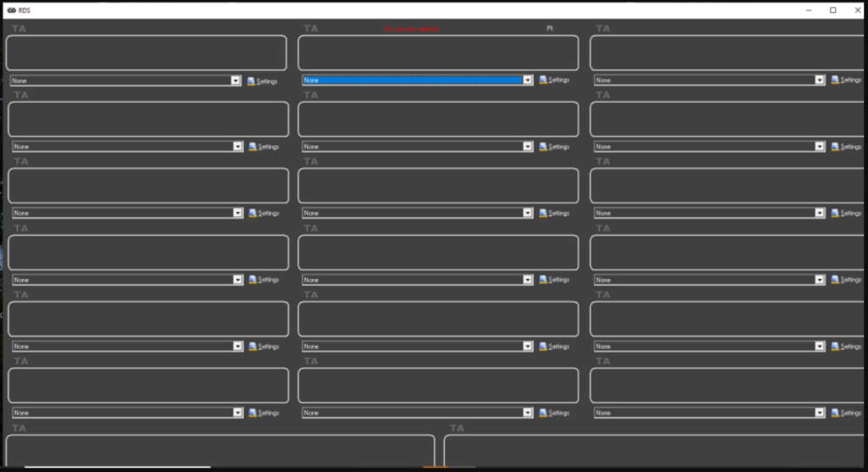Click Settings label in second row, right column
This screenshot has height=472, width=868.
pyautogui.click(x=853, y=147)
